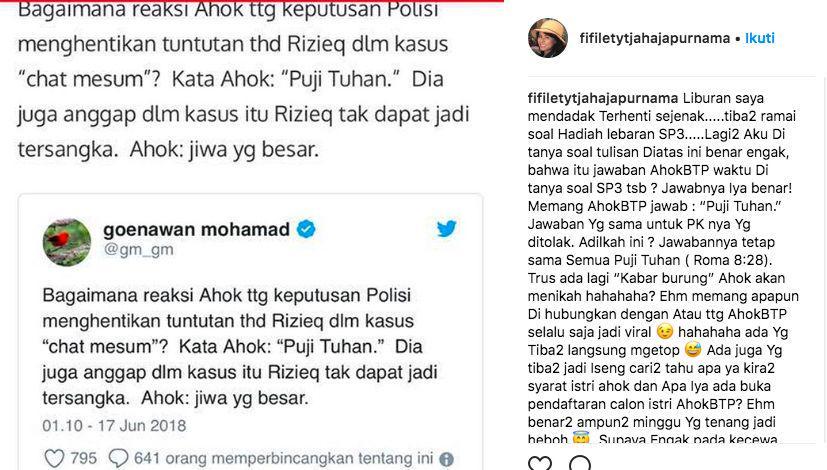Click the 795 likes count
The image size is (827, 470).
coord(83,458)
